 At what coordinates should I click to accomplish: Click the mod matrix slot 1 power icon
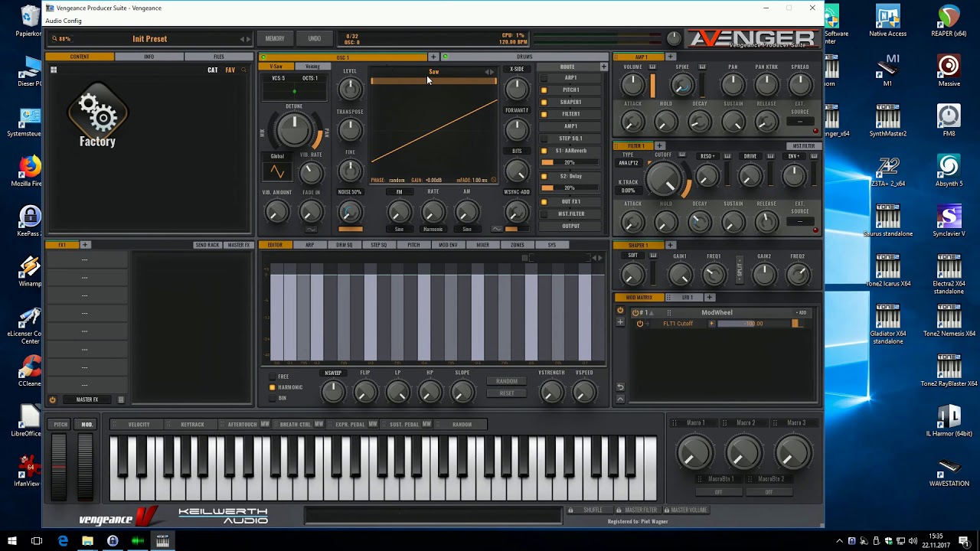[x=635, y=312]
